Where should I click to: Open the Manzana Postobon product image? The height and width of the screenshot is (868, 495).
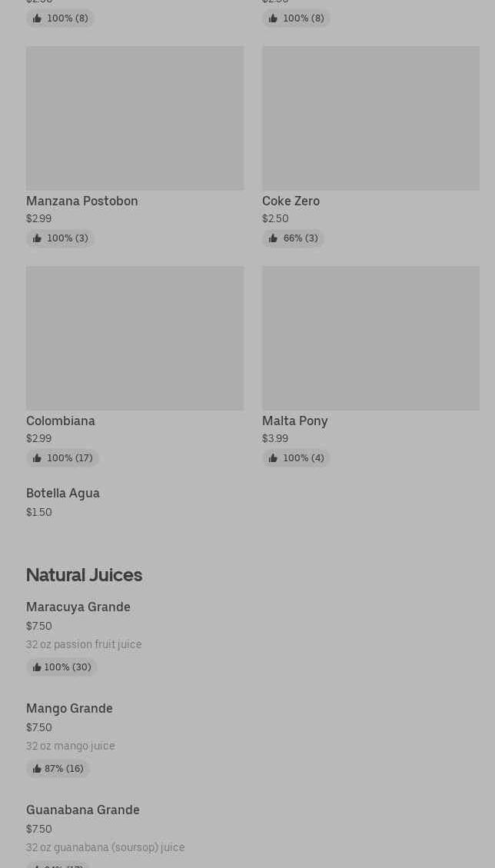click(x=135, y=118)
